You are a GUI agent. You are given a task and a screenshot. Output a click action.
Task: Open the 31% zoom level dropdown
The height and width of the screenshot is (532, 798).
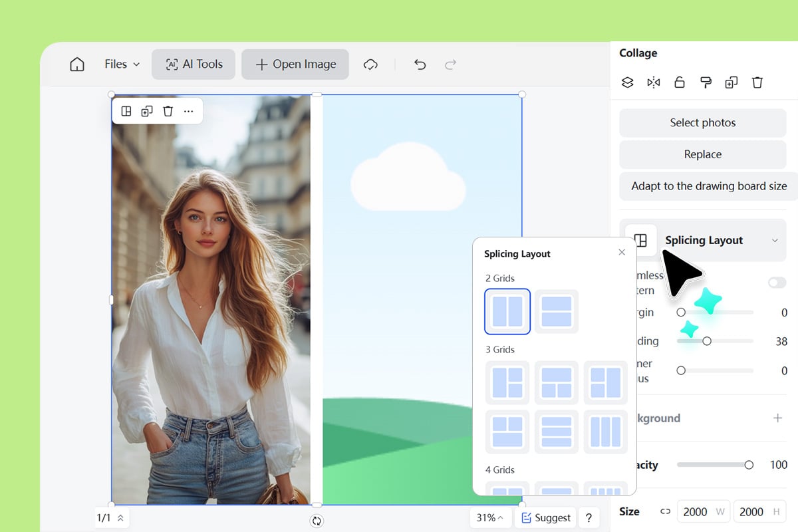[490, 518]
